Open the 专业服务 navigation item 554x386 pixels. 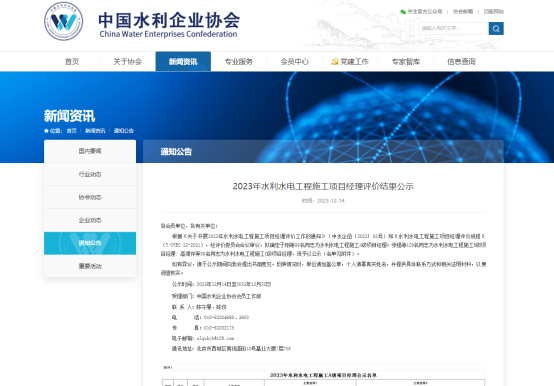[x=239, y=62]
